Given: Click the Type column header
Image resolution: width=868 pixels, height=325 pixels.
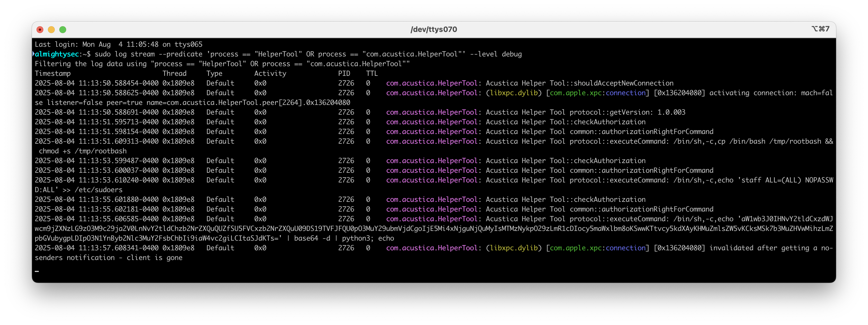Looking at the screenshot, I should [214, 74].
